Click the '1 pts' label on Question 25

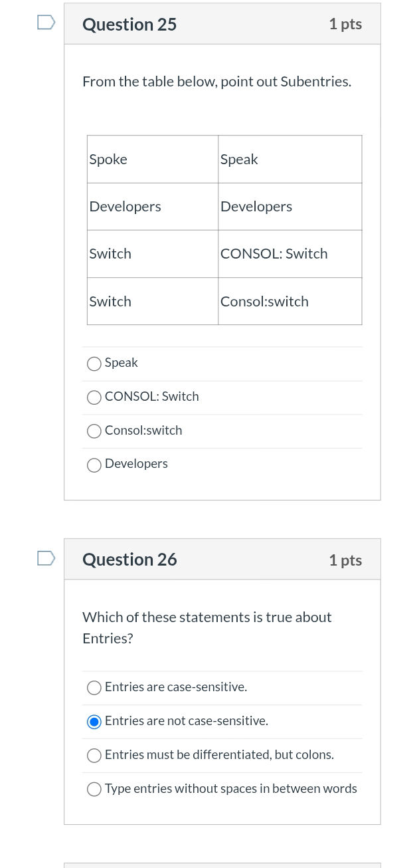345,23
